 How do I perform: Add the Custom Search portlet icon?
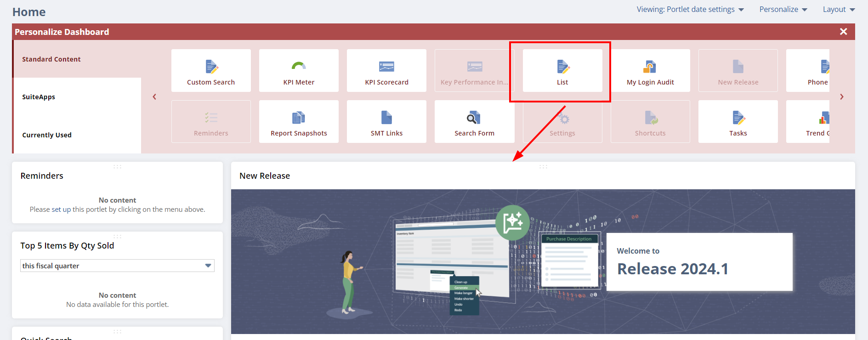[x=211, y=67]
